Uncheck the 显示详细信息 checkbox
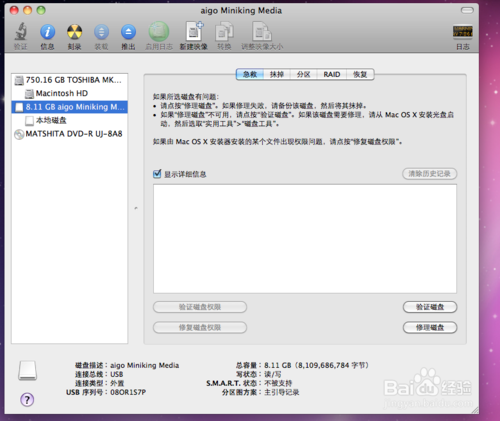 pos(157,174)
